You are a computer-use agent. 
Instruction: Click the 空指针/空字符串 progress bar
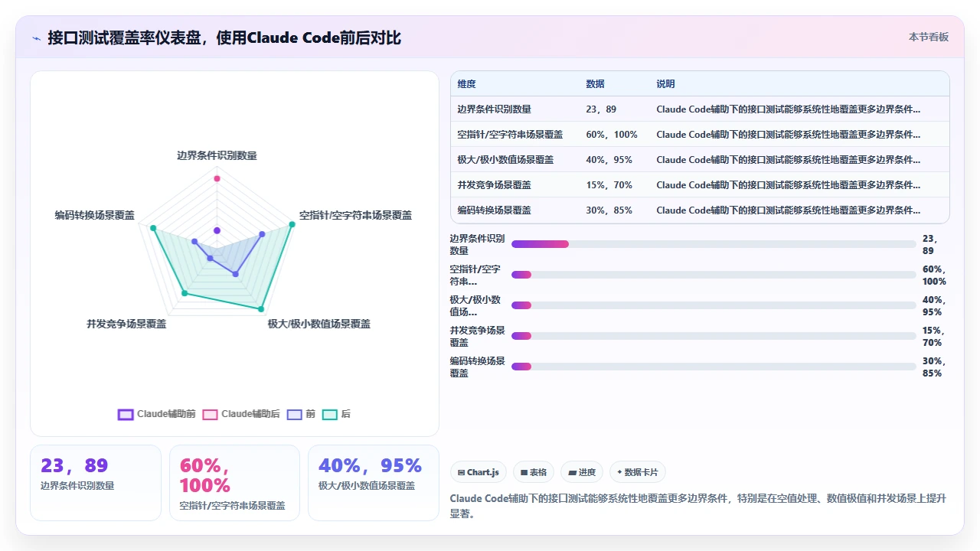pos(714,275)
